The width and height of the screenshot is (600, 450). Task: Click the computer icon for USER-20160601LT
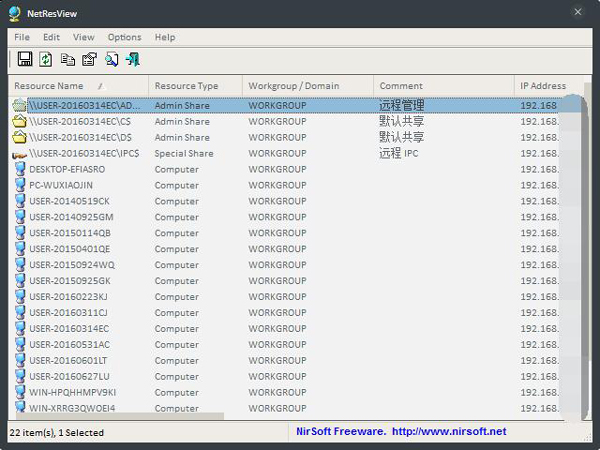pyautogui.click(x=20, y=360)
